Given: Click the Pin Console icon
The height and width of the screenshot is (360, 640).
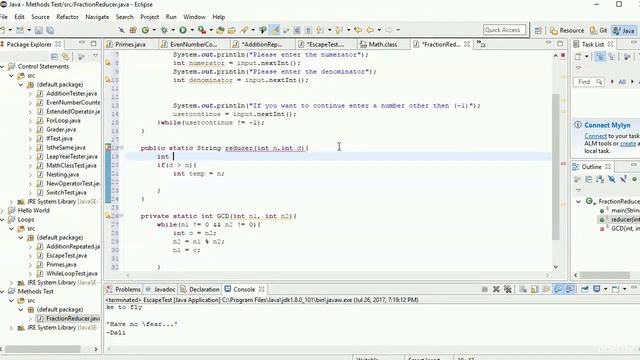Looking at the screenshot, I should (x=585, y=289).
